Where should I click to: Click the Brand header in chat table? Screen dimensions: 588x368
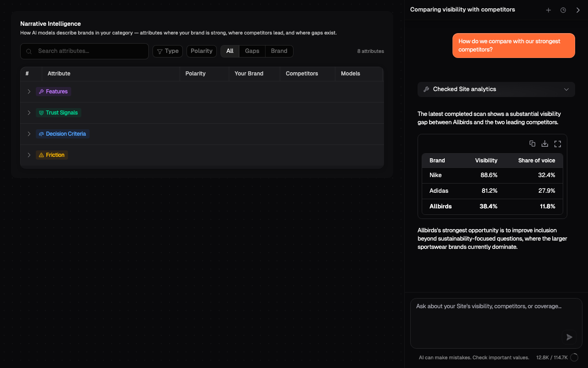pyautogui.click(x=437, y=161)
